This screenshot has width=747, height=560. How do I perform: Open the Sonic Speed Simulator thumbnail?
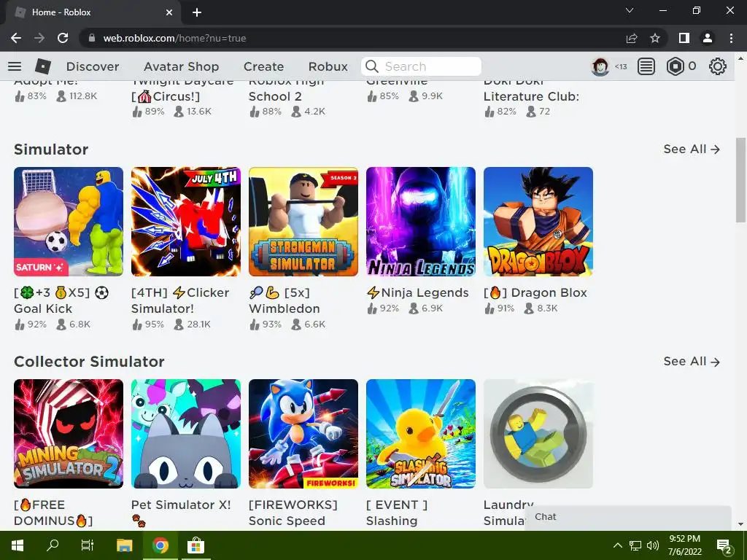tap(303, 434)
